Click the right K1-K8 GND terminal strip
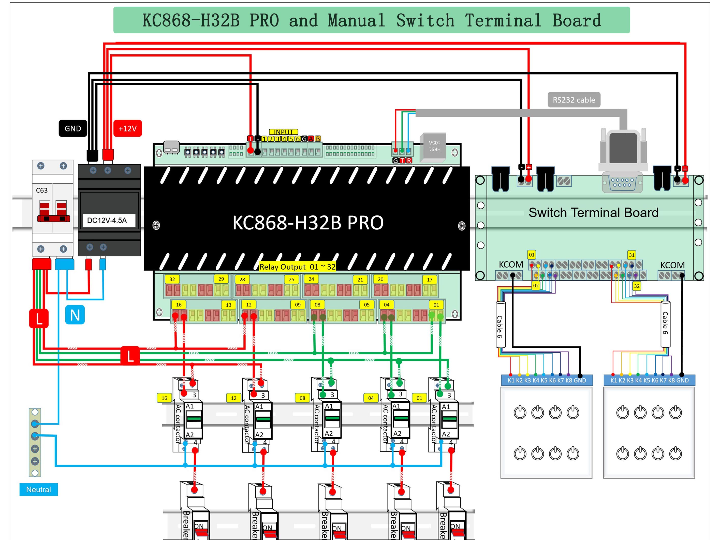 (x=649, y=380)
